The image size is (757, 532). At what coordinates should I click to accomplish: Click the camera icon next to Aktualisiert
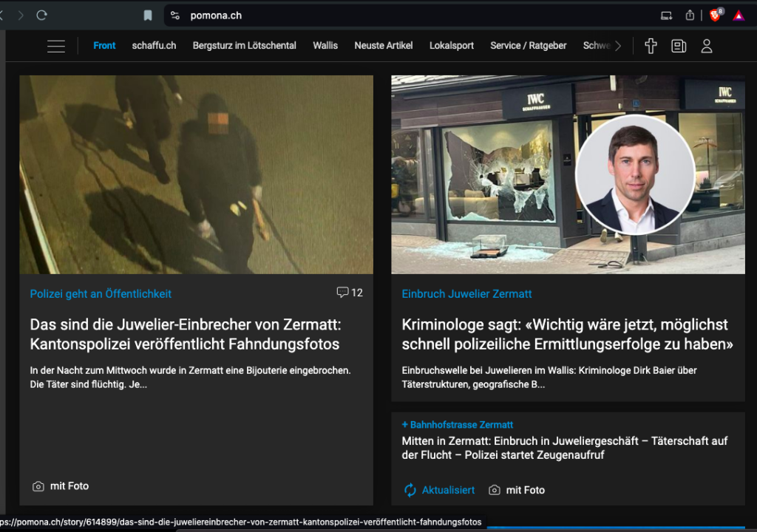pyautogui.click(x=495, y=490)
